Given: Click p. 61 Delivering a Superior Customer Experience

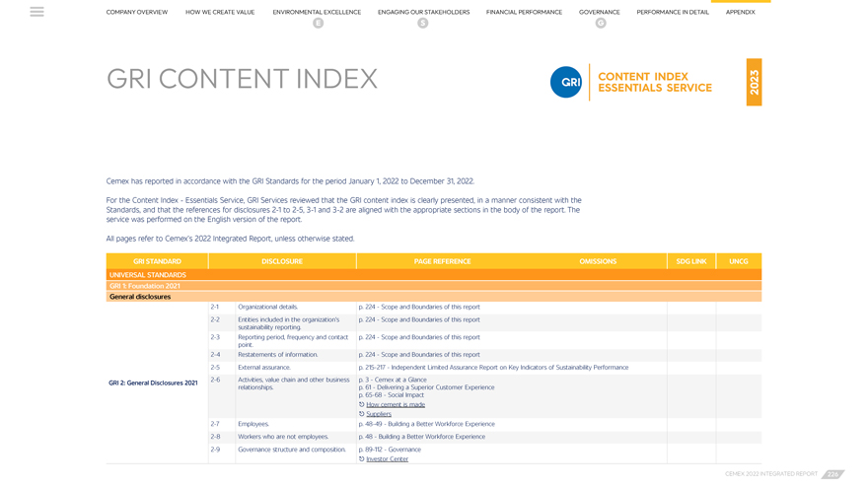Looking at the screenshot, I should (x=426, y=387).
